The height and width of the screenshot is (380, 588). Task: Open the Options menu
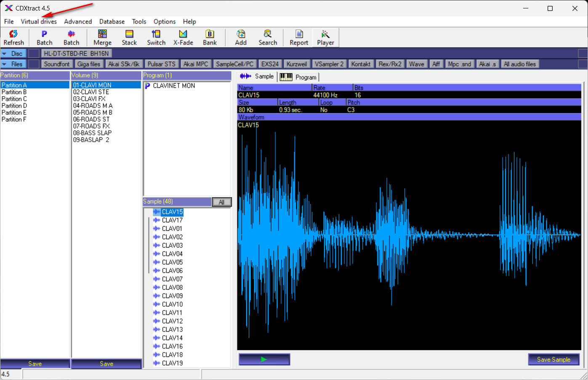pos(165,21)
